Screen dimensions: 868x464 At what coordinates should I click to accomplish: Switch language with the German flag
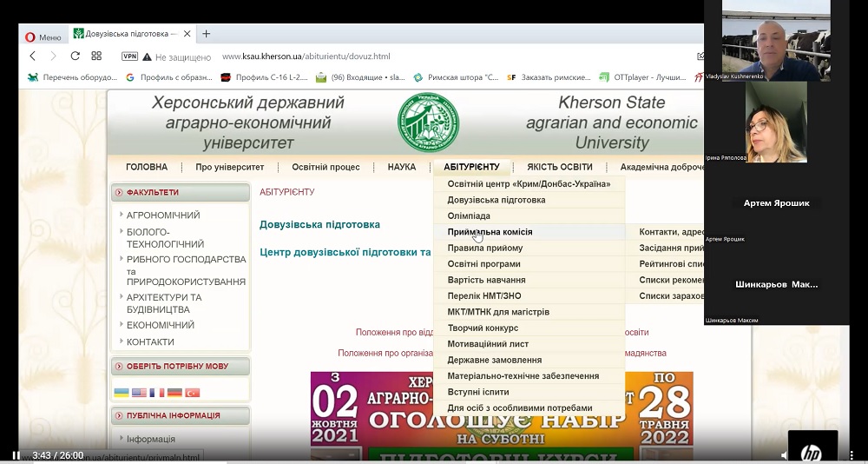174,393
